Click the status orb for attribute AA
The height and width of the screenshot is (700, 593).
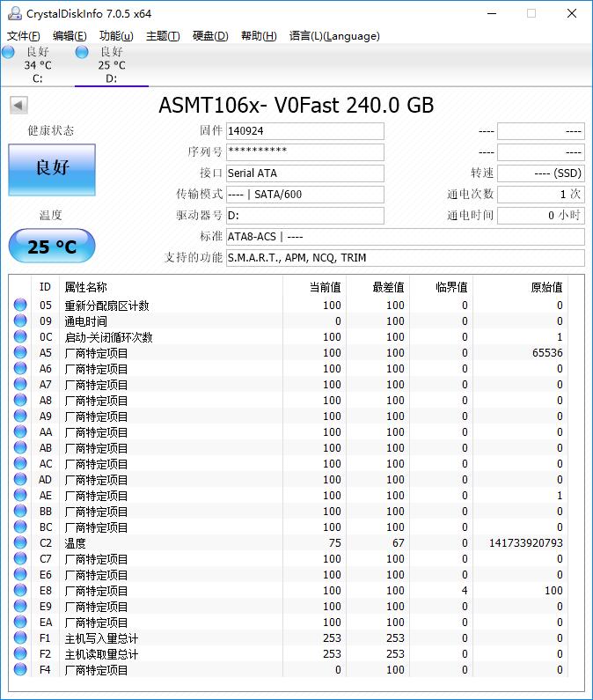[20, 431]
